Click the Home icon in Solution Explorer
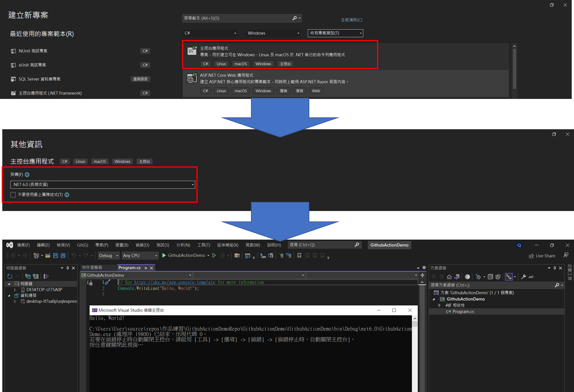 449,276
